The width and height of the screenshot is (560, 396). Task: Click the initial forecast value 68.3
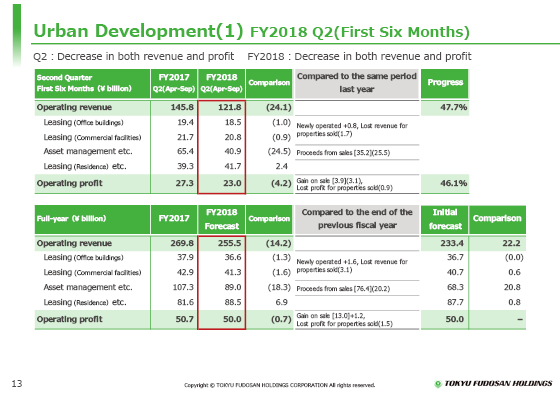(455, 287)
